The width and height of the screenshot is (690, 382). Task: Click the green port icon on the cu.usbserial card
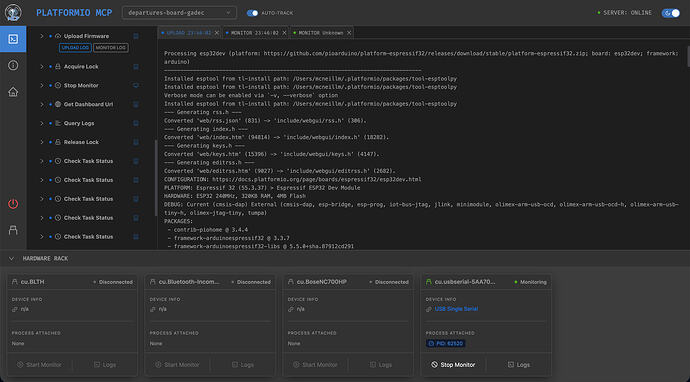[x=429, y=282]
